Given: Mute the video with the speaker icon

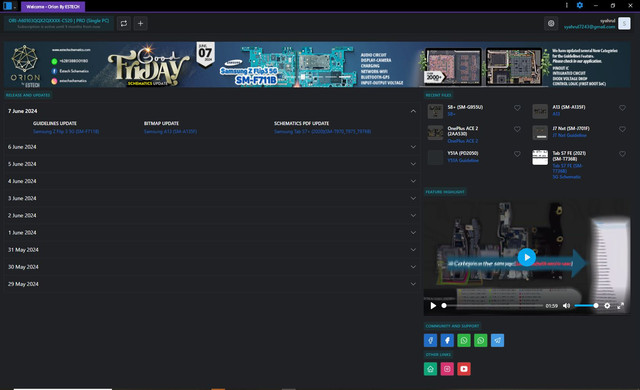Looking at the screenshot, I should tap(567, 306).
